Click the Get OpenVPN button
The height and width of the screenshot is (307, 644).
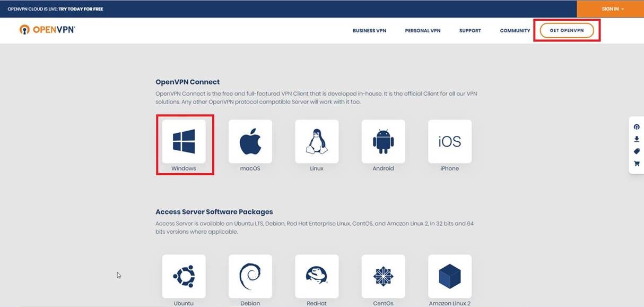click(x=567, y=30)
